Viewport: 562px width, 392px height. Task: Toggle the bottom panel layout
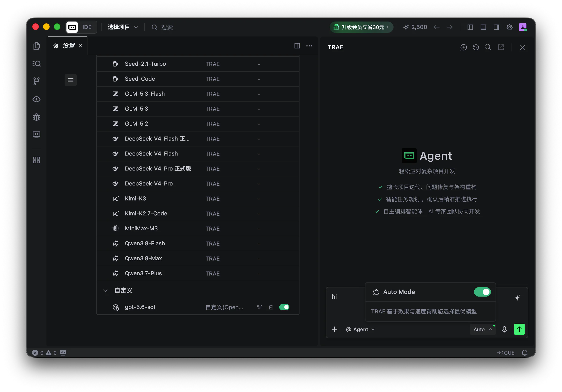pos(483,27)
